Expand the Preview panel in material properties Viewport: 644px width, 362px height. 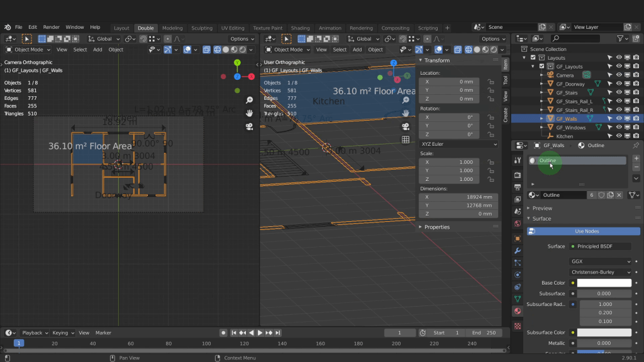point(542,208)
